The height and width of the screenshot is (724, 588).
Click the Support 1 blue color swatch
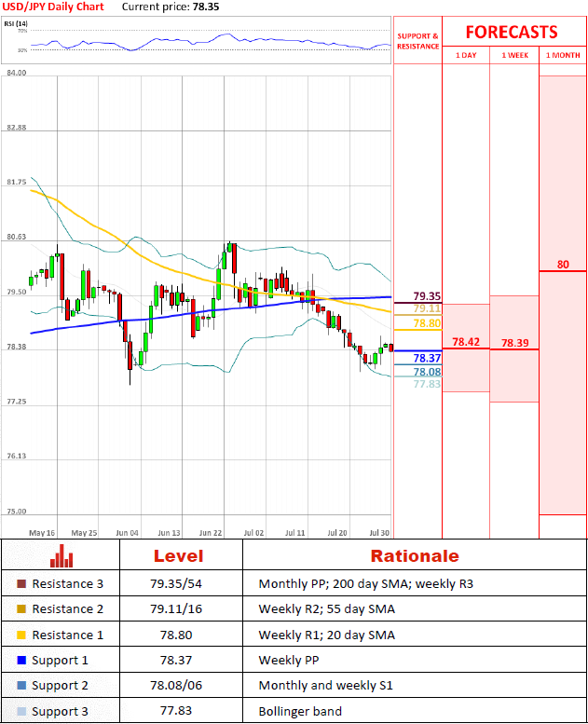[21, 661]
